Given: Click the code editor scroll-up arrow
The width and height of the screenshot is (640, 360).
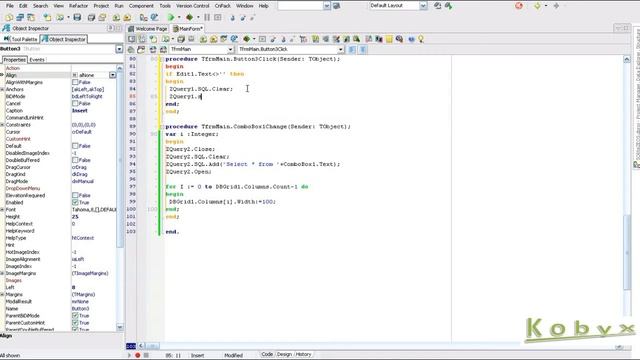Looking at the screenshot, I should point(627,59).
